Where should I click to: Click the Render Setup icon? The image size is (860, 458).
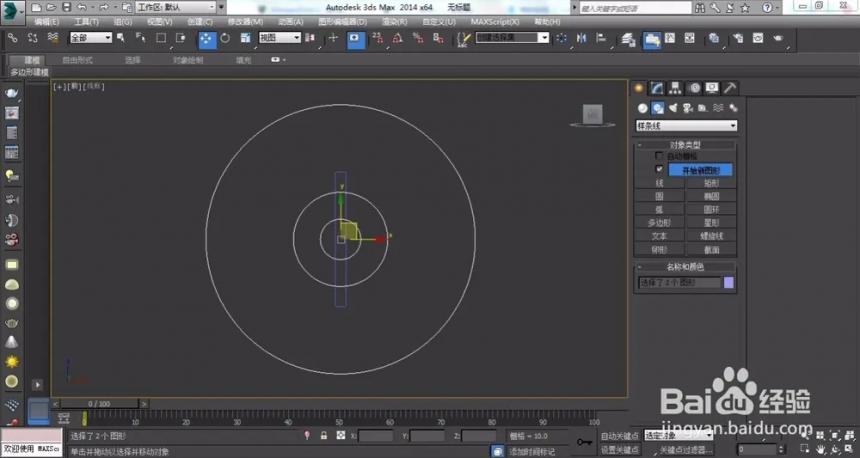(738, 38)
